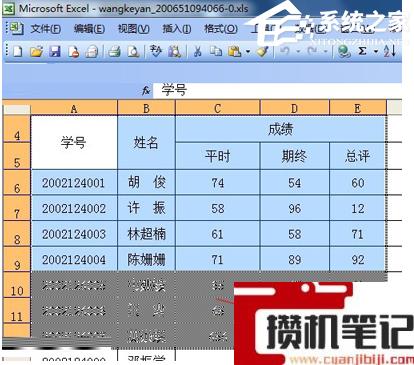Click the name cell 林超楠
This screenshot has height=365, width=414.
point(146,234)
